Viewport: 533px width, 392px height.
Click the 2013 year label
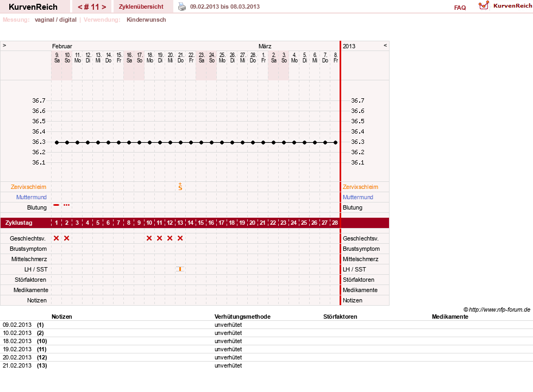click(349, 46)
